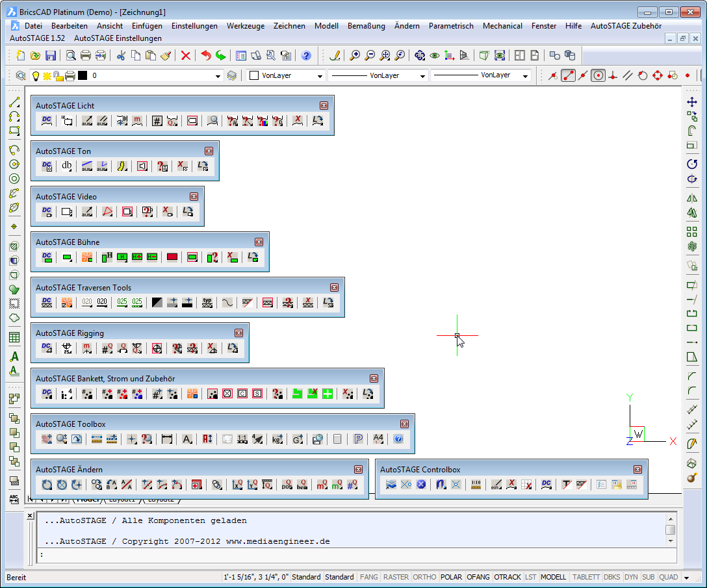Click the db icon in AutoSTAGE Ton
The image size is (707, 588).
[66, 166]
